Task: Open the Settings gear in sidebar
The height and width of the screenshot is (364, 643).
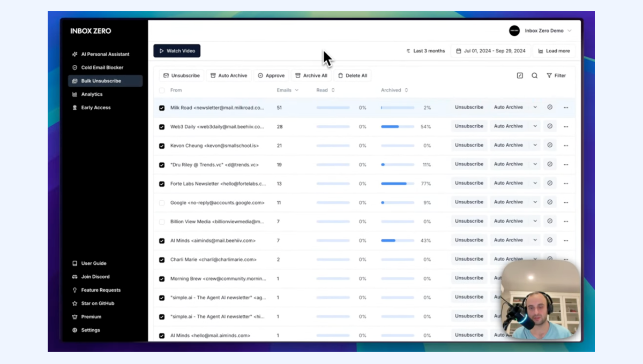Action: [75, 330]
